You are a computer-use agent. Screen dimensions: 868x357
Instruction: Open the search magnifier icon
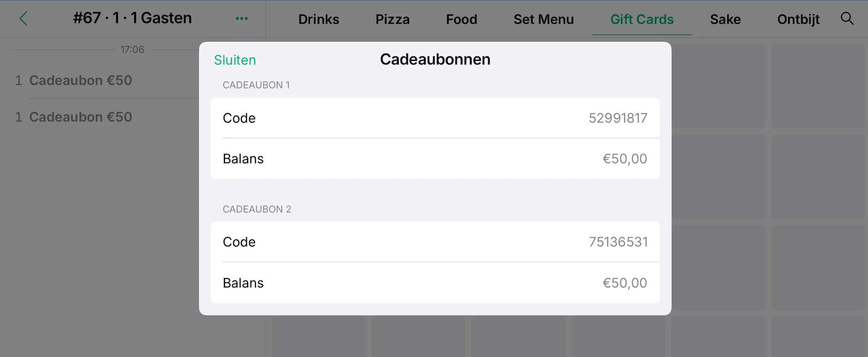tap(847, 19)
